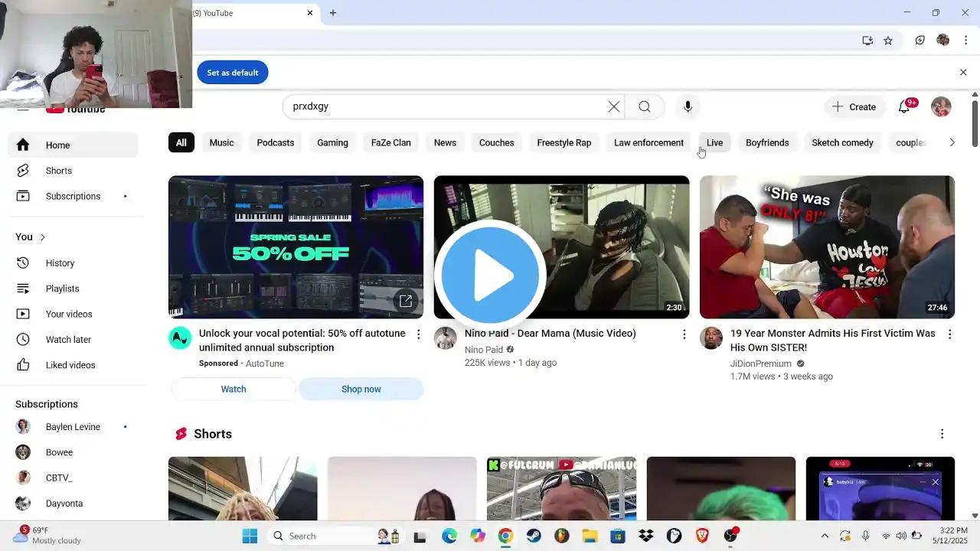This screenshot has width=980, height=551.
Task: Click install app icon in address bar
Action: click(867, 41)
